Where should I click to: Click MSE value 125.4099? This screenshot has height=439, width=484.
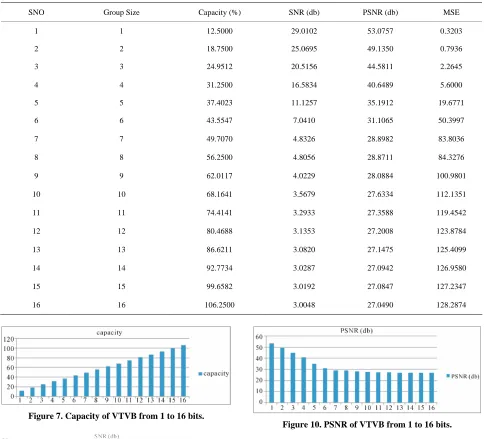pos(451,249)
